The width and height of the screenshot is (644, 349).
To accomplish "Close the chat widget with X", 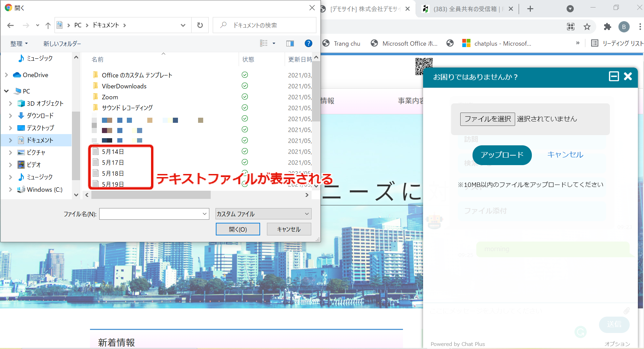I will point(628,76).
